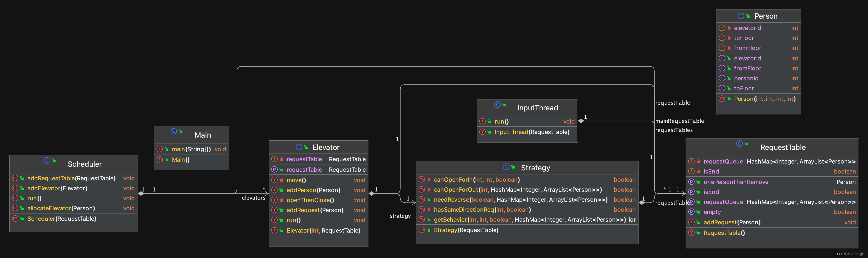Screen dimensions: 868x258
Task: Click the Strategy class icon
Action: (x=506, y=167)
